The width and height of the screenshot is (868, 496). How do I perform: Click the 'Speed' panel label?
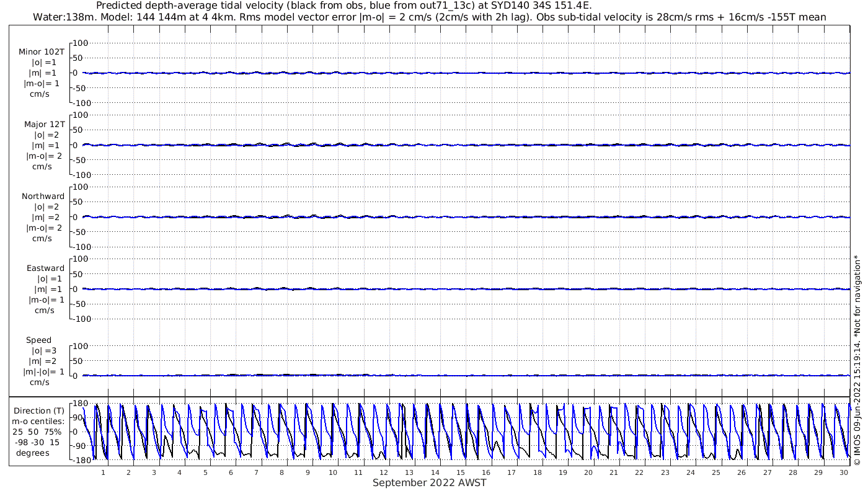point(38,340)
